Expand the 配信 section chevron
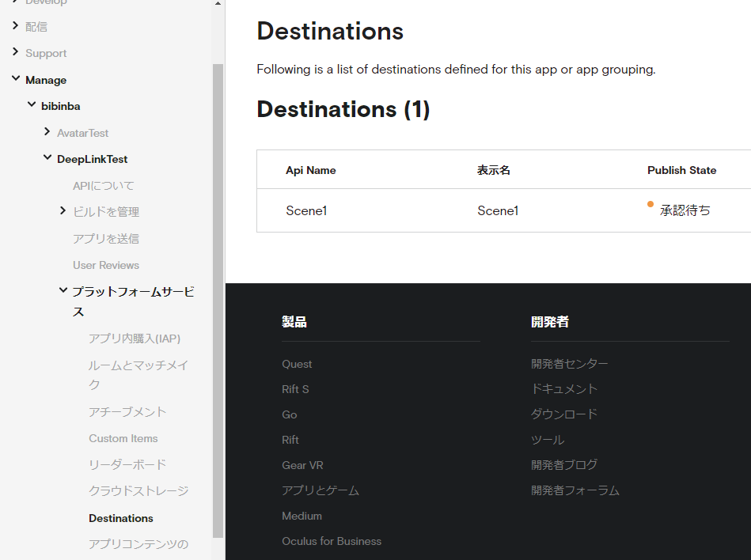 coord(15,25)
